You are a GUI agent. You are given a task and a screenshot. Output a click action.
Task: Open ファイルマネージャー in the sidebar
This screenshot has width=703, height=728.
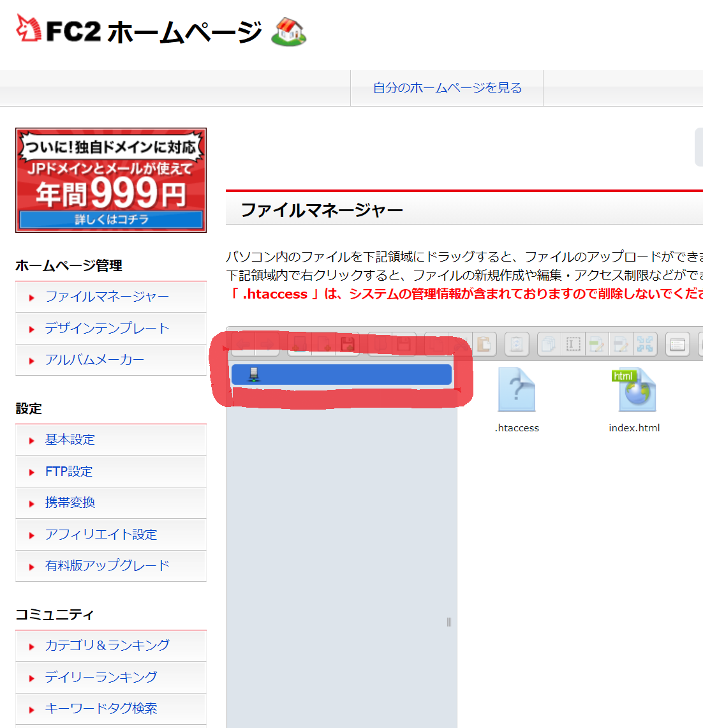click(107, 297)
